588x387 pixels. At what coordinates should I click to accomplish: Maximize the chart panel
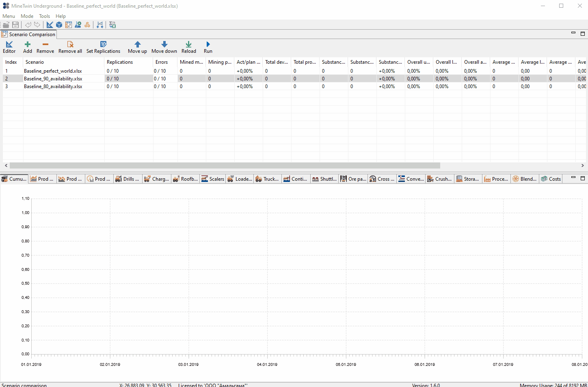point(582,178)
